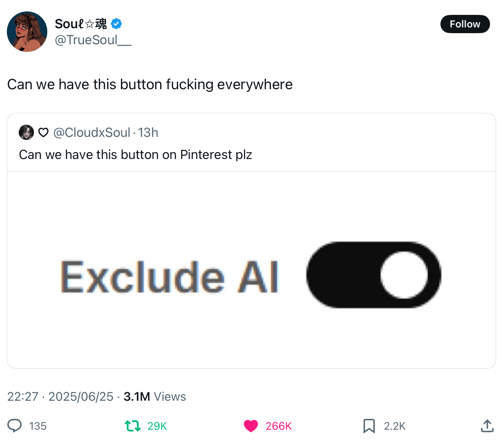Open the quoted tweet's 13h timestamp
This screenshot has height=448, width=503.
[x=148, y=132]
